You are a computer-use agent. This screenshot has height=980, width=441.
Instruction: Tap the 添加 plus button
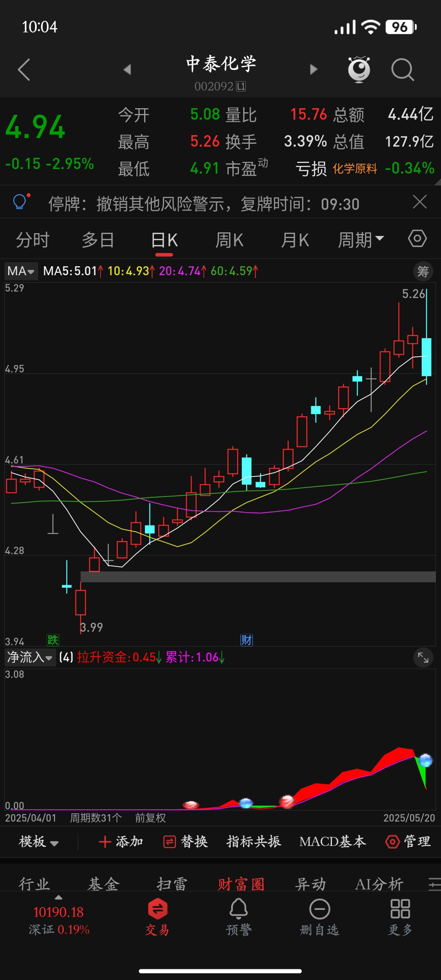point(121,842)
